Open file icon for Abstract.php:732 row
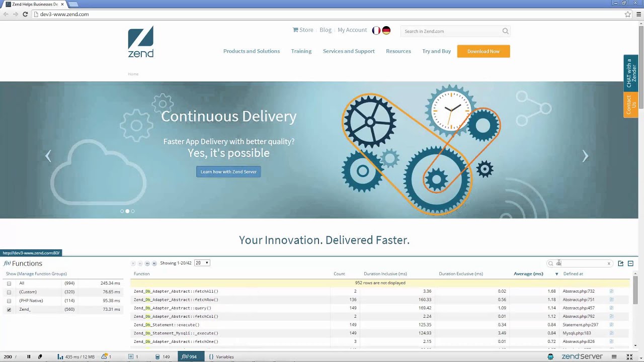This screenshot has height=362, width=644. click(x=612, y=291)
